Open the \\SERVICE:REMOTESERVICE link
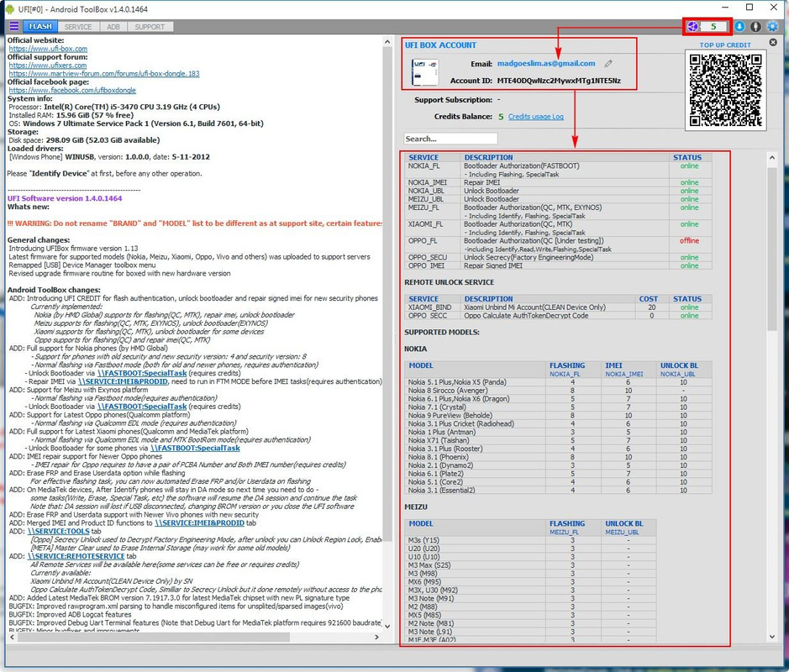This screenshot has width=789, height=672. [76, 556]
